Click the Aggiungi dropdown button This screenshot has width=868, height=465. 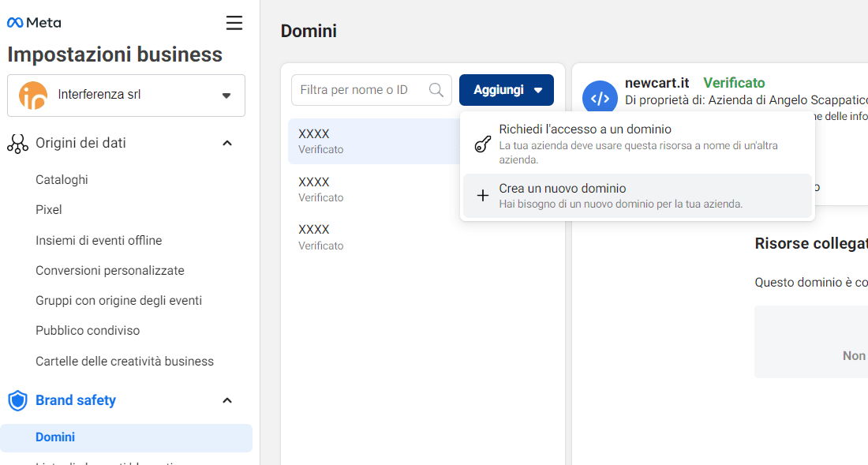coord(507,90)
